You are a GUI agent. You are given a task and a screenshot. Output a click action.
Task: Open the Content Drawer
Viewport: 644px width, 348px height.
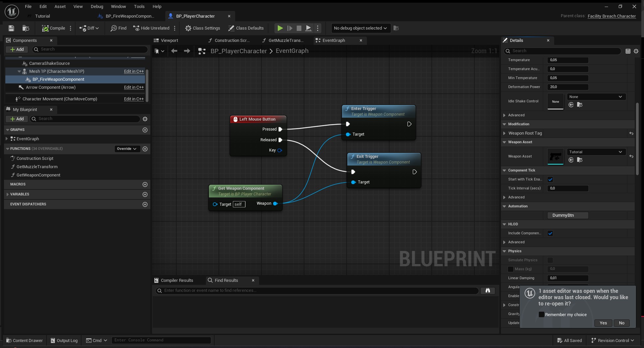pyautogui.click(x=25, y=340)
